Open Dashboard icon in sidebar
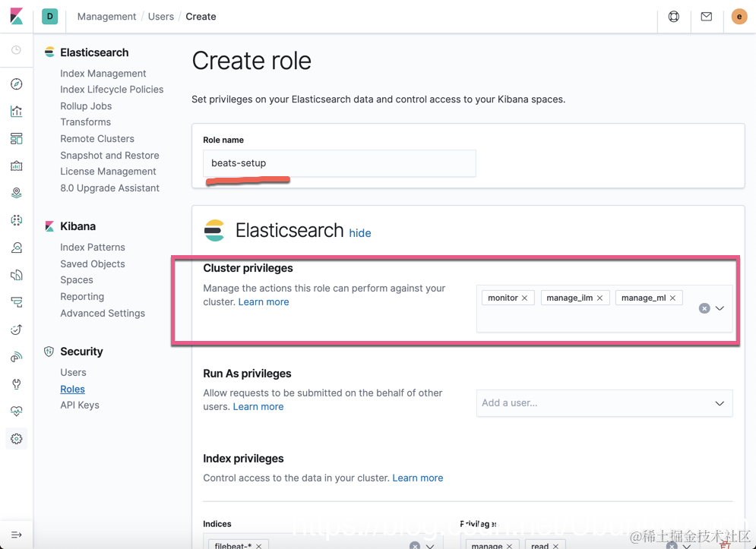The image size is (756, 549). [17, 139]
